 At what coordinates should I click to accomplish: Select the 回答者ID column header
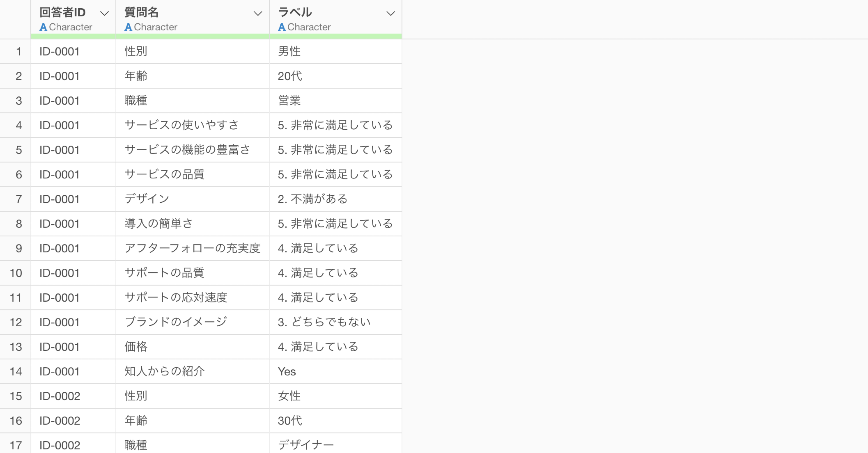click(63, 12)
